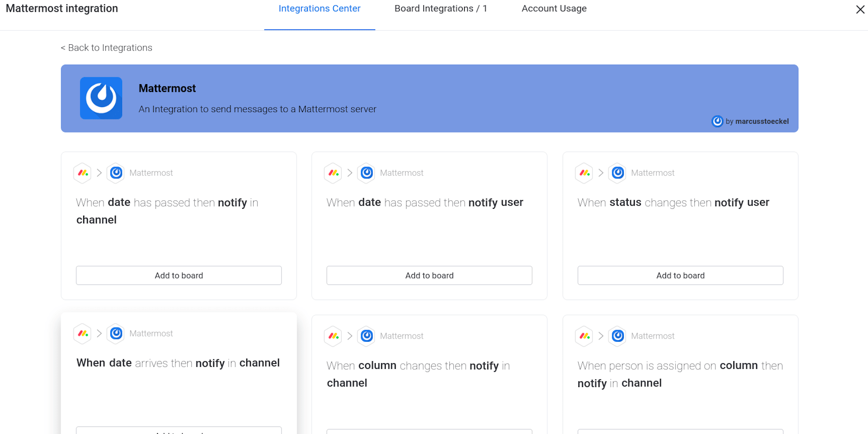Select 'When person is assigned on column' recipe

tap(680, 374)
